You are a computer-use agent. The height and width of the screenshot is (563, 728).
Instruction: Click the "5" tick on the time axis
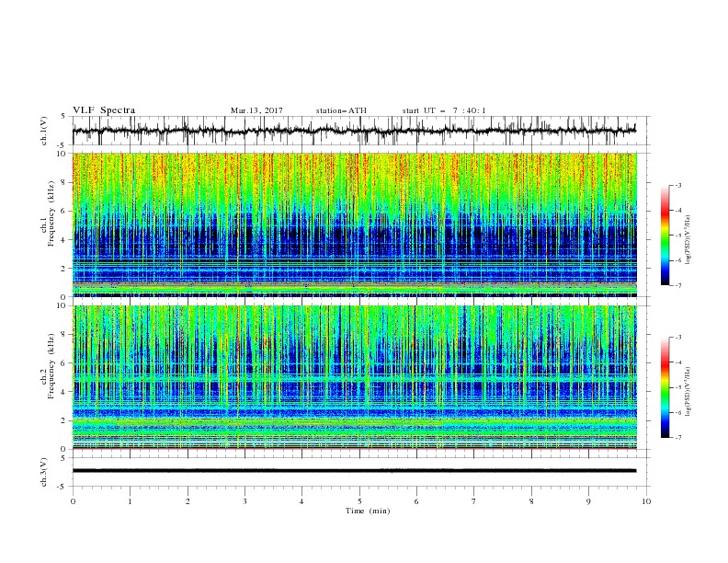[x=359, y=501]
